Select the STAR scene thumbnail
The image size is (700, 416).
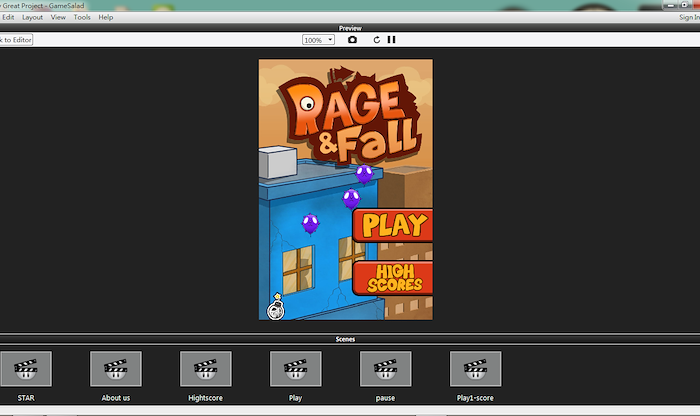26,369
